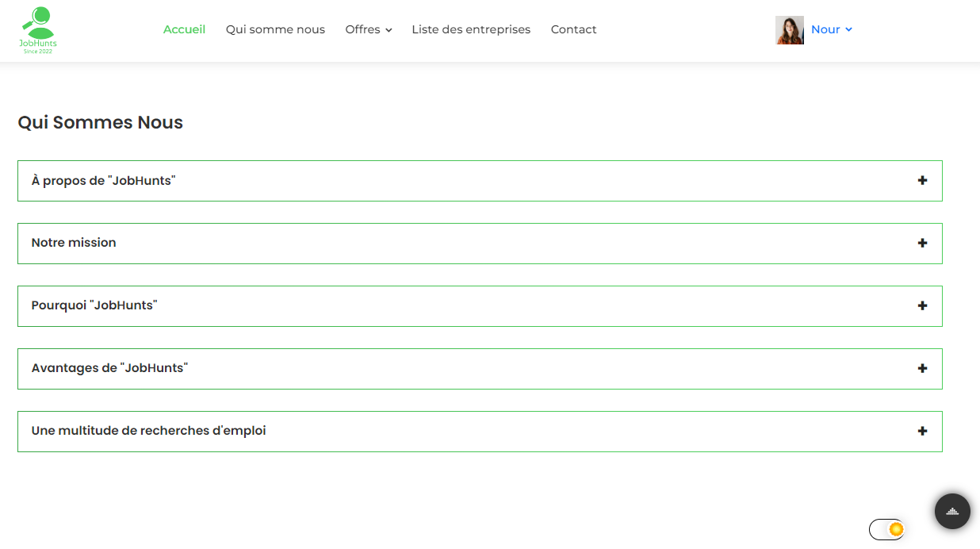This screenshot has height=549, width=980.
Task: Click the plus icon for À propos de "JobHunts"
Action: coord(922,181)
